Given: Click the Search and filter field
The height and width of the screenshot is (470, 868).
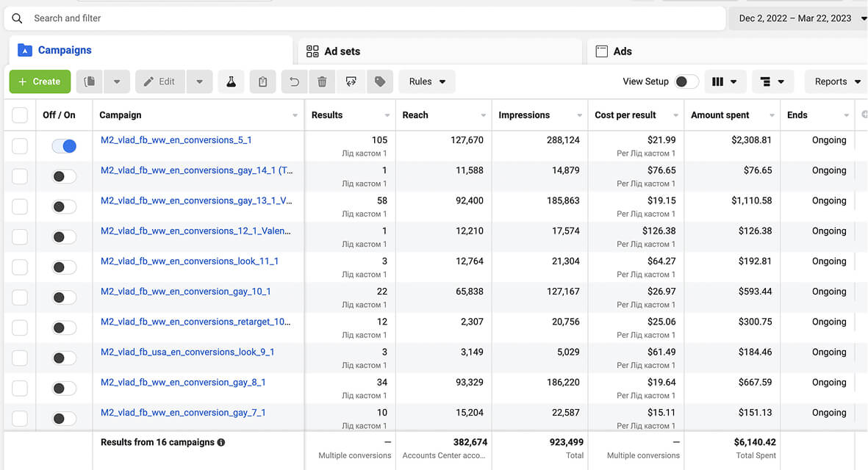Looking at the screenshot, I should coord(365,18).
